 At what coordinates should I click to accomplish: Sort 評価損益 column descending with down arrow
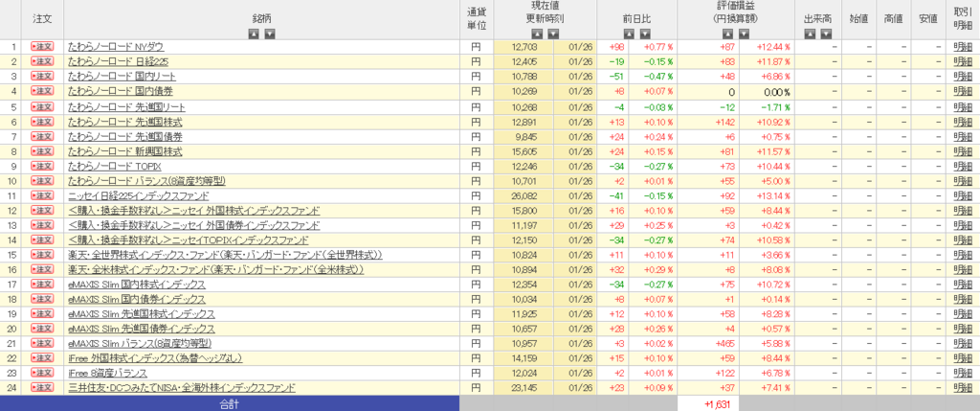tap(744, 34)
